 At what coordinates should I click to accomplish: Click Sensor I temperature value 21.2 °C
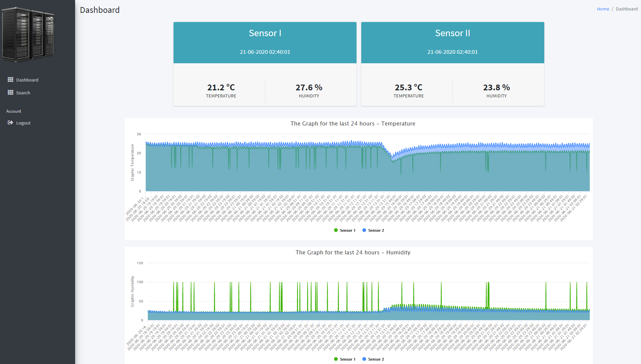point(221,88)
